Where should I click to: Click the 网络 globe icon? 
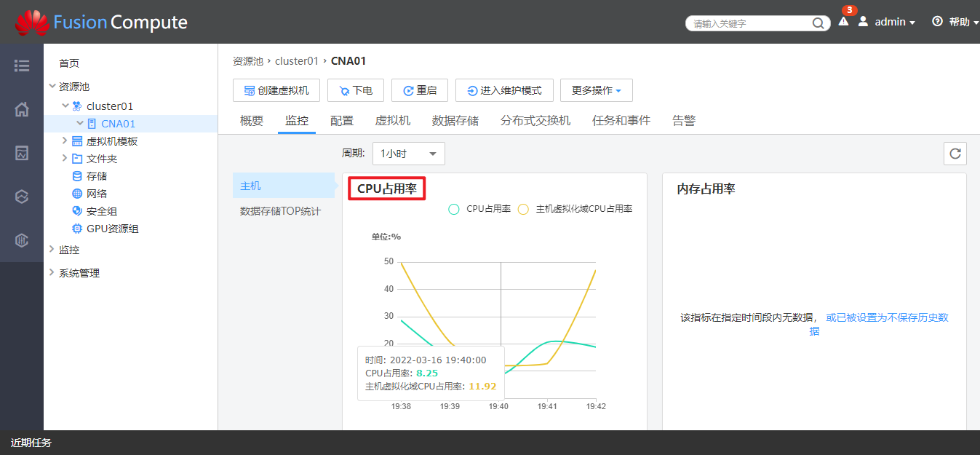pyautogui.click(x=77, y=194)
